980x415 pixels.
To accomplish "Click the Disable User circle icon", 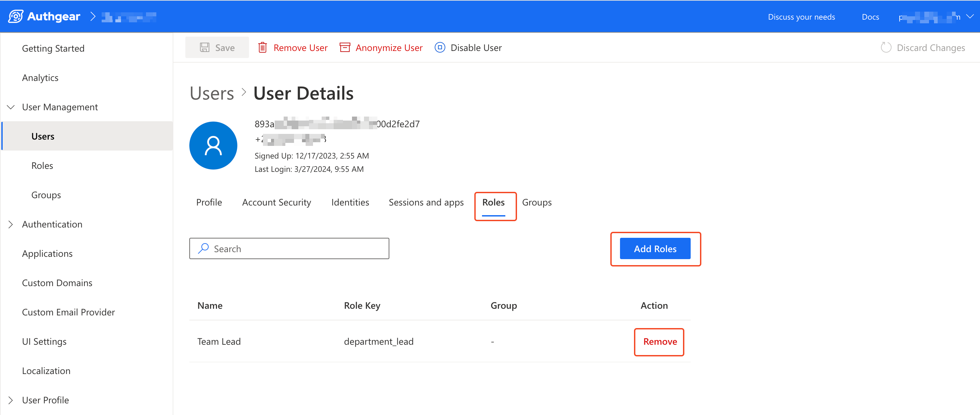I will 440,48.
